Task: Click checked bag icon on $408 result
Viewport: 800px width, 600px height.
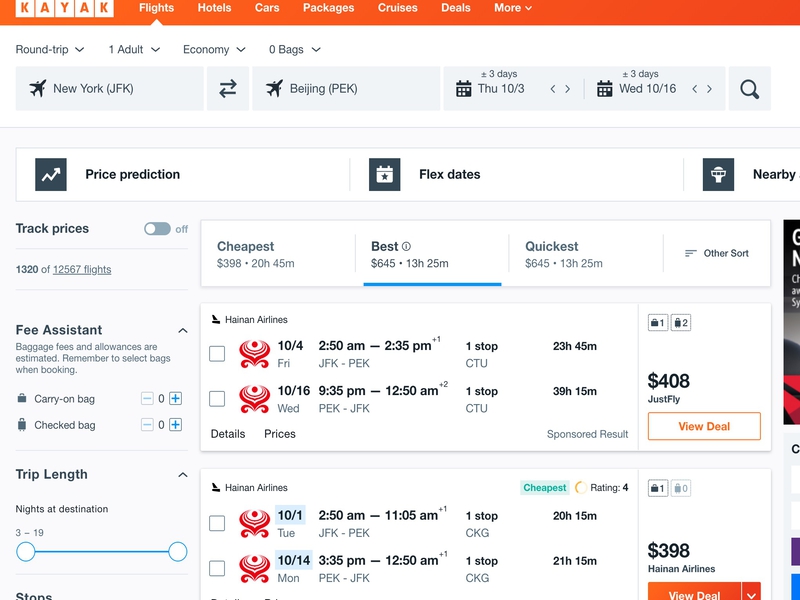Action: point(681,322)
